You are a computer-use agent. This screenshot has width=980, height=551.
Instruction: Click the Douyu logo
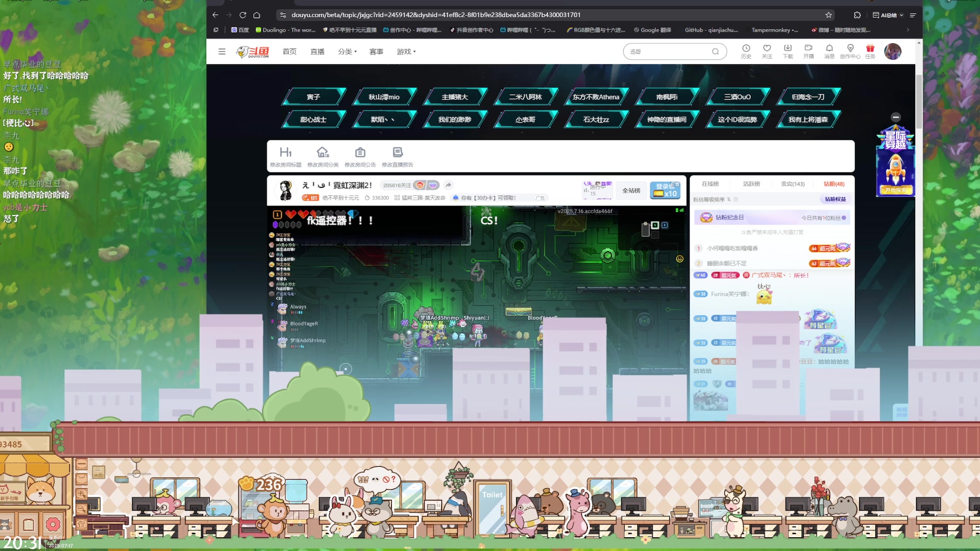tap(252, 52)
